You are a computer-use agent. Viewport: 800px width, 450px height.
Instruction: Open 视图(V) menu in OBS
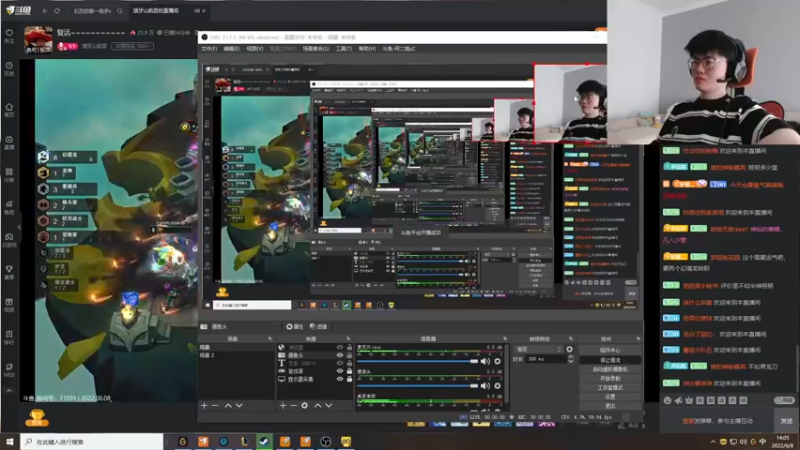[255, 49]
